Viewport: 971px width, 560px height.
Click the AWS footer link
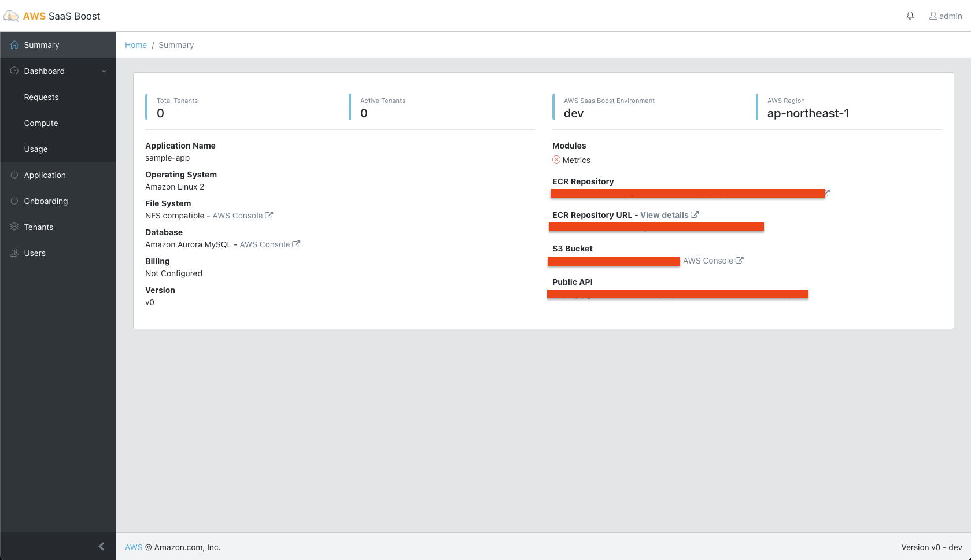[x=134, y=547]
